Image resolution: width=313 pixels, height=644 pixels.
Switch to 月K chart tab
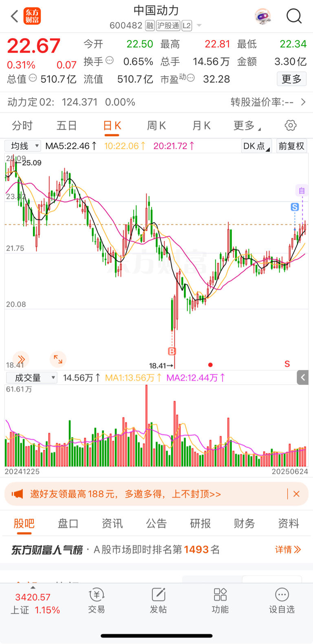[201, 126]
